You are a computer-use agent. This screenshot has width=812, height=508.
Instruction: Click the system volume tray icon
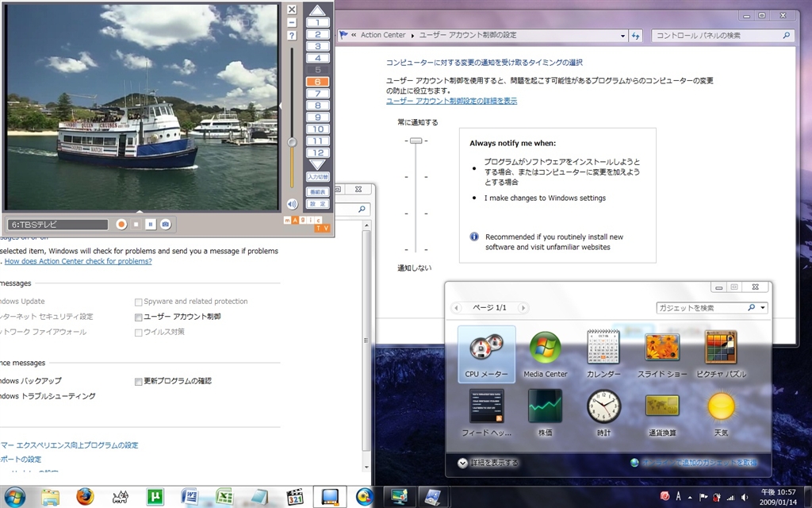point(745,497)
